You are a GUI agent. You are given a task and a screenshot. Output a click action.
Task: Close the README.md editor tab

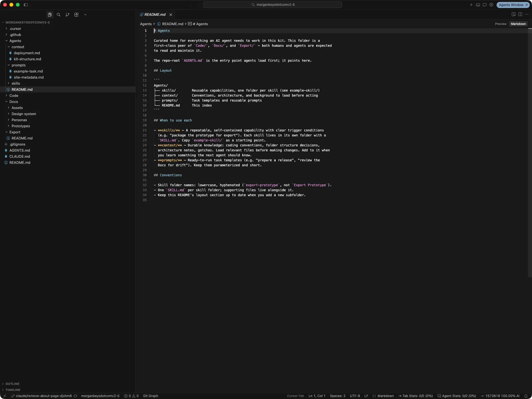(x=171, y=15)
